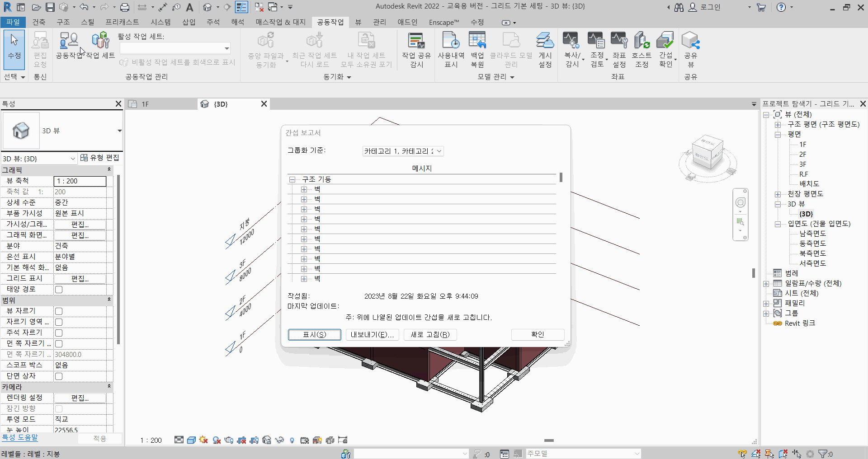Click the 표시(S) button
868x459 pixels.
coord(315,334)
